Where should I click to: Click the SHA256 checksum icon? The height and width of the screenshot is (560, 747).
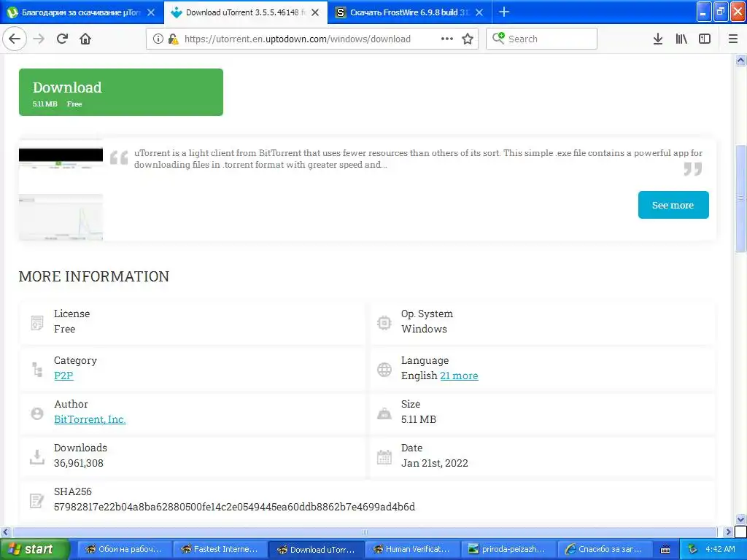(x=36, y=500)
